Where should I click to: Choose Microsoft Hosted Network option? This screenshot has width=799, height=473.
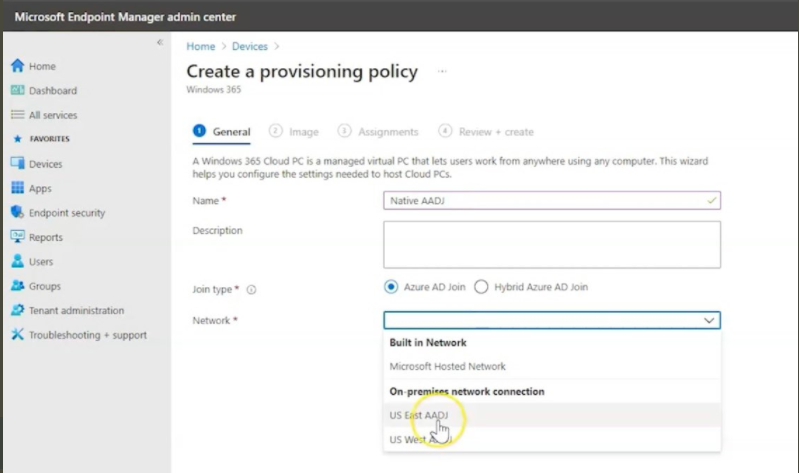[x=552, y=366]
